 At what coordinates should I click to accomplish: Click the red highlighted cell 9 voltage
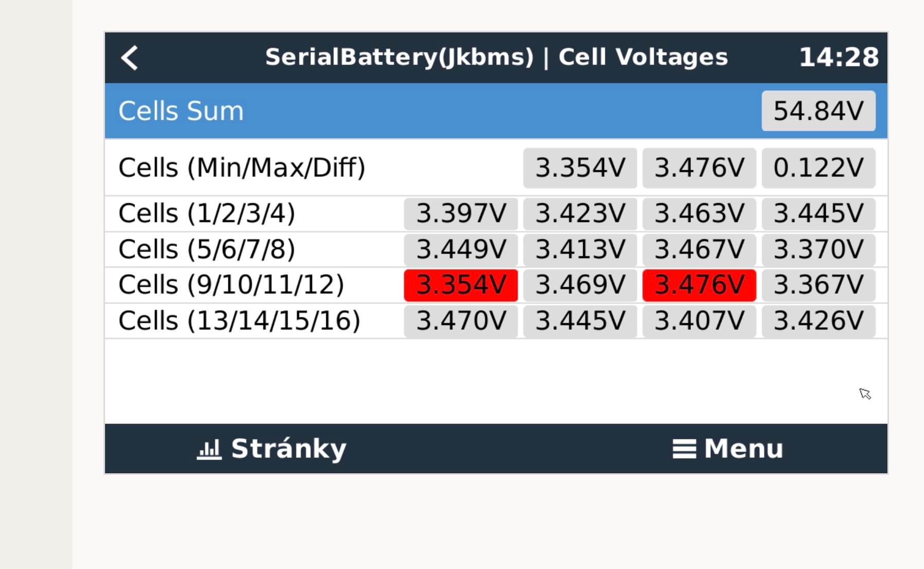pyautogui.click(x=461, y=285)
